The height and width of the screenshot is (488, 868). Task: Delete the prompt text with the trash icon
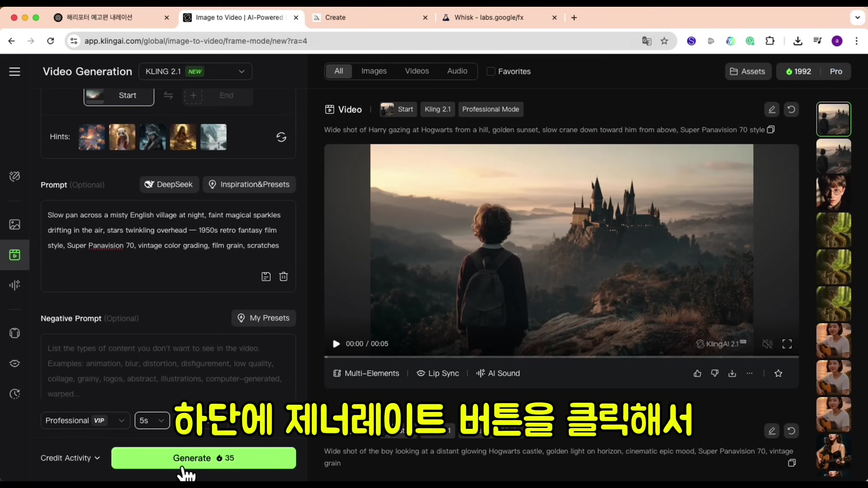pyautogui.click(x=284, y=277)
